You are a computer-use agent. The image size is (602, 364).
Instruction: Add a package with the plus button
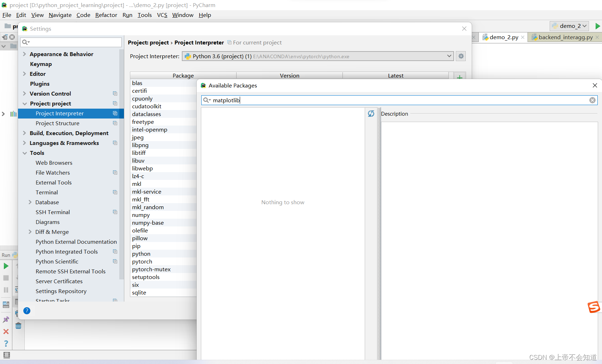[459, 77]
